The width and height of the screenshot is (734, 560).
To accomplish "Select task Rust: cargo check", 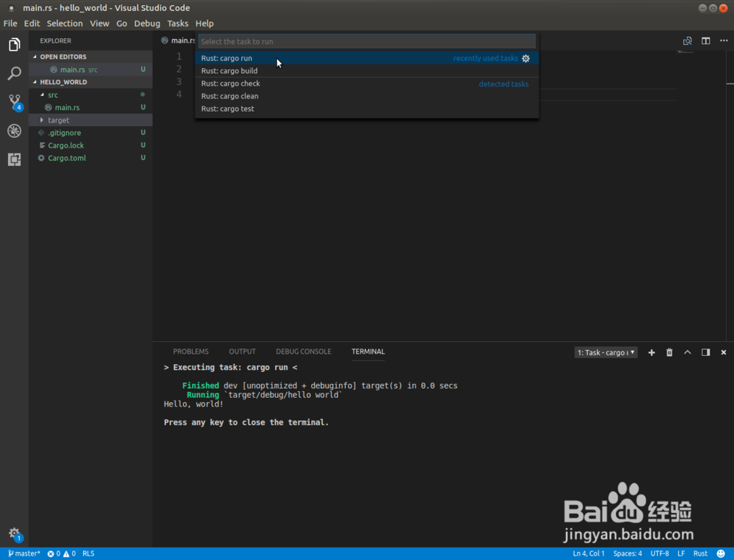I will 366,84.
